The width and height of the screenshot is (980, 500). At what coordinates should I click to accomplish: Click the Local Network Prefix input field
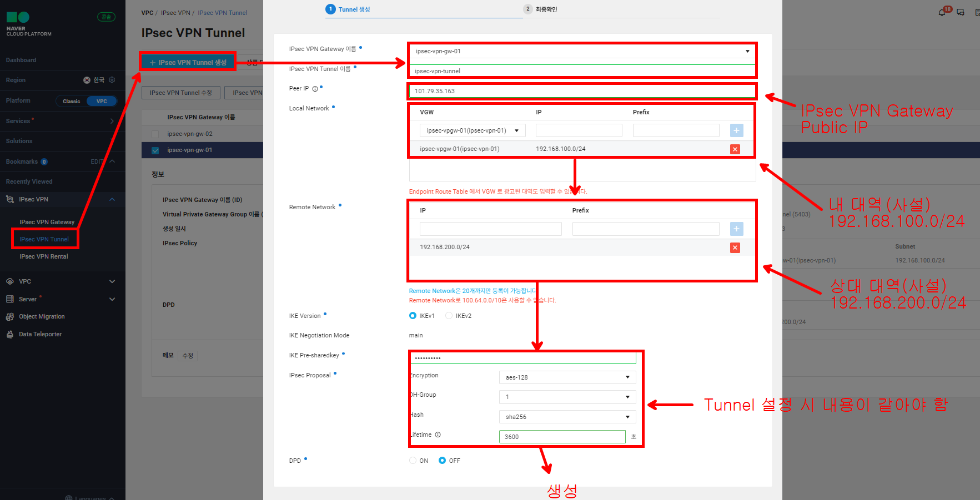[x=676, y=130]
